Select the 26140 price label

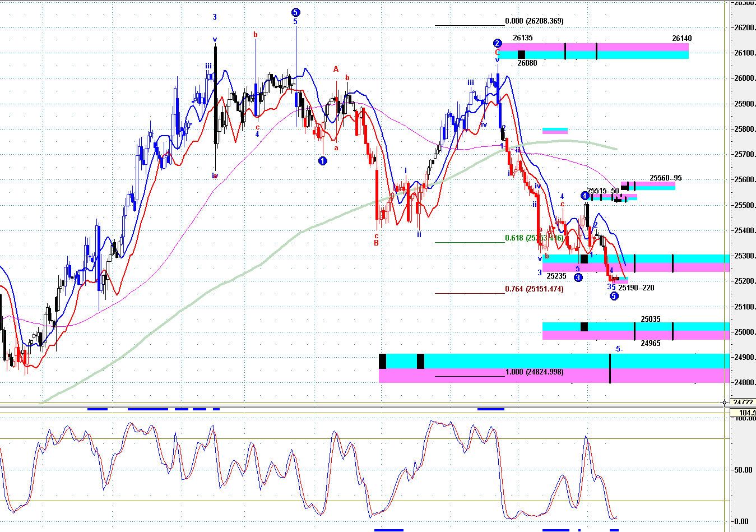tap(682, 39)
